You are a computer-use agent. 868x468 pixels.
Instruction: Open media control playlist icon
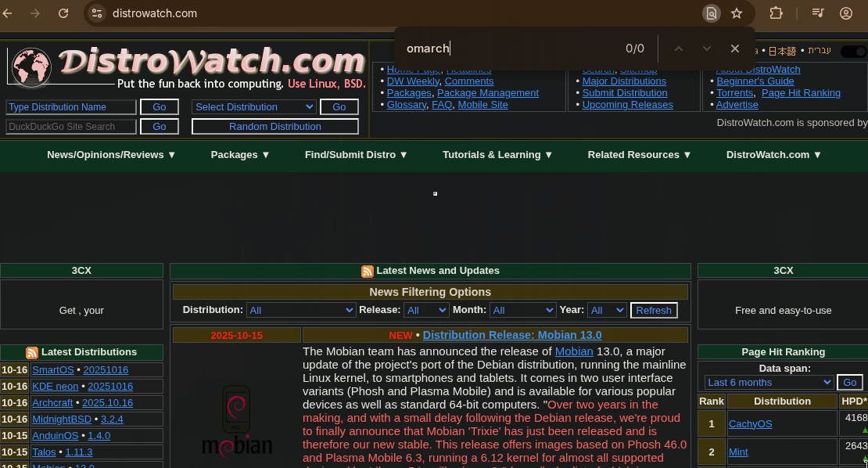pos(818,13)
